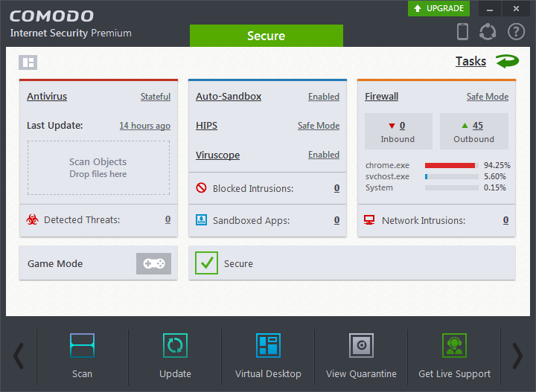This screenshot has width=536, height=392.
Task: Launch Virtual Desktop from bottom bar
Action: coord(268,356)
